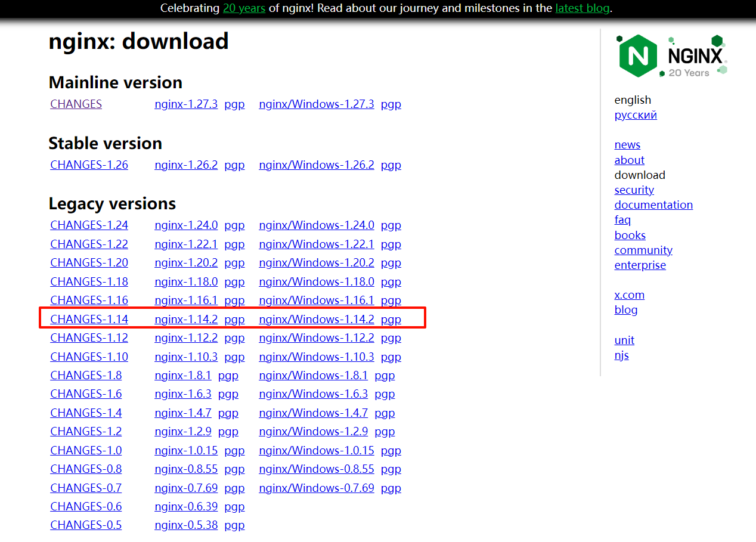Switch language to русский

636,115
